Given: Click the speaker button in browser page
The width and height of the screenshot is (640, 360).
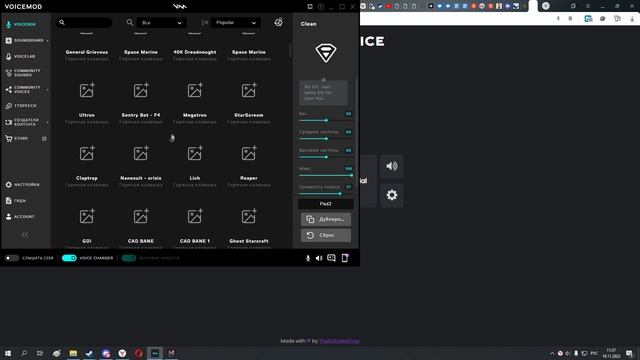Looking at the screenshot, I should (x=392, y=166).
